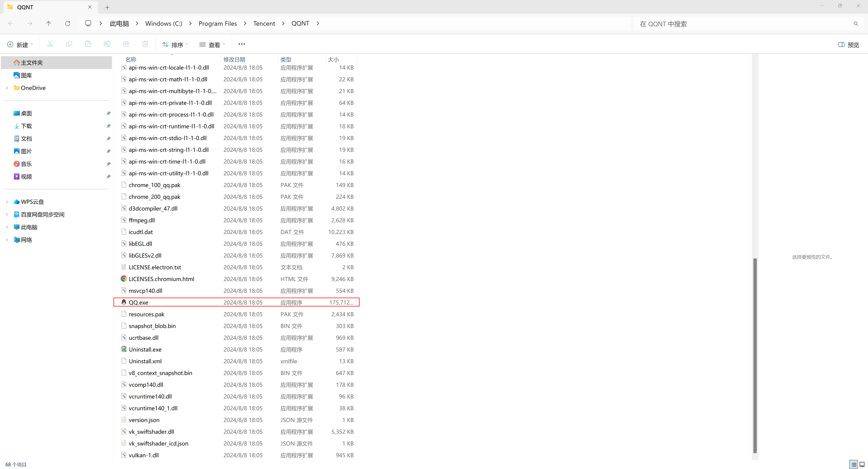Open the 新建 new item menu
The height and width of the screenshot is (469, 868).
[20, 45]
